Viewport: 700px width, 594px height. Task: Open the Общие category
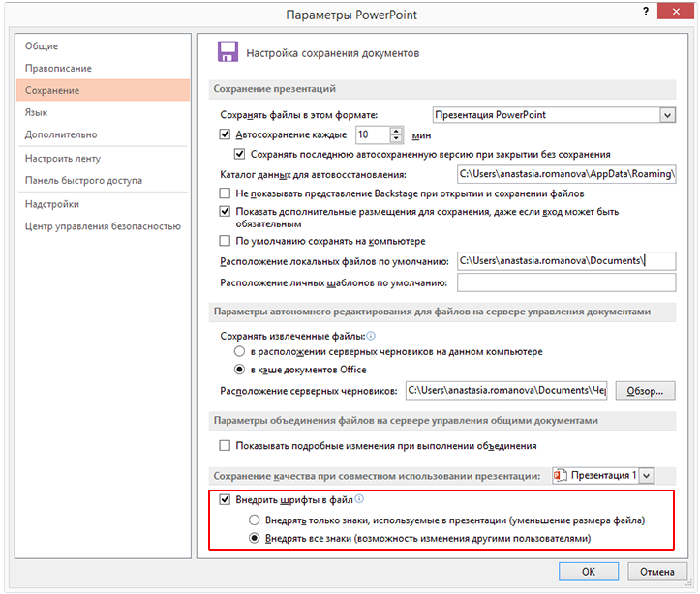[x=104, y=45]
